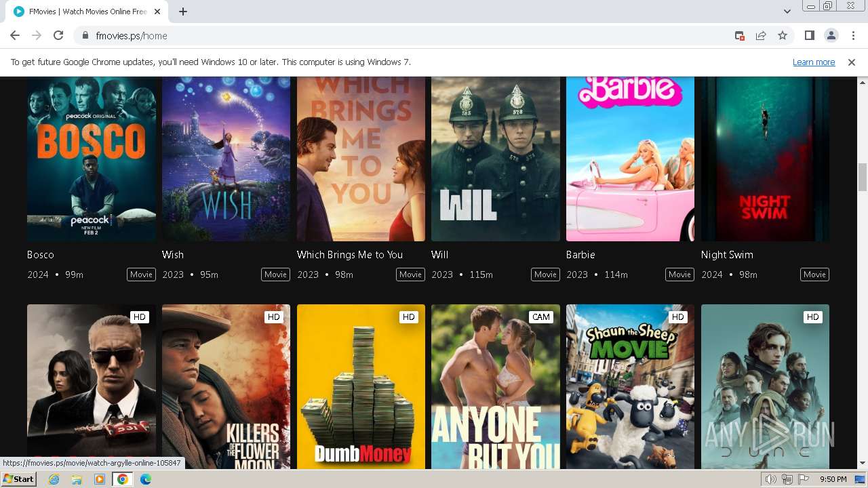868x488 pixels.
Task: Click the 2024 • 99m text under Bosco
Action: click(x=56, y=274)
